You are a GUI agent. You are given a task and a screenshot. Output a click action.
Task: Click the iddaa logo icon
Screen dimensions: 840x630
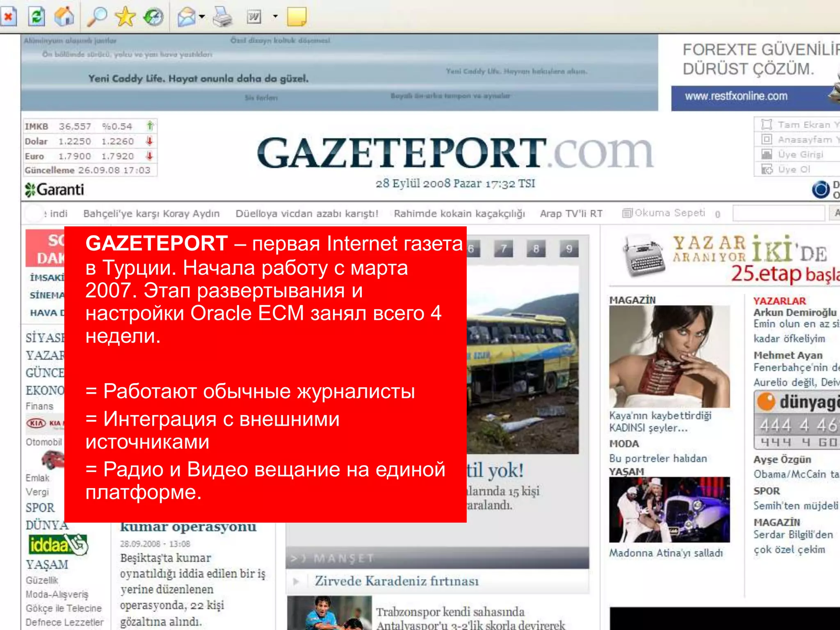tap(58, 545)
